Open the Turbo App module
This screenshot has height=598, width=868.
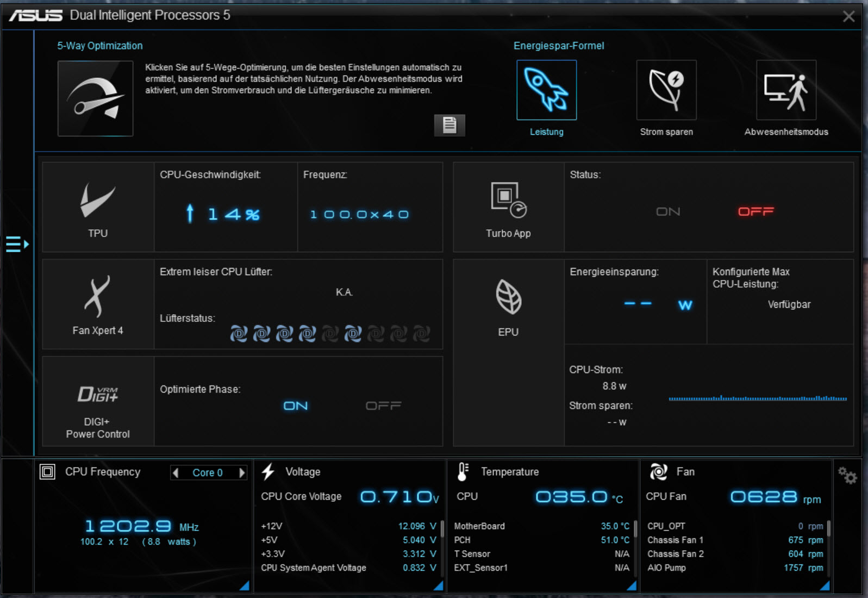pos(508,207)
